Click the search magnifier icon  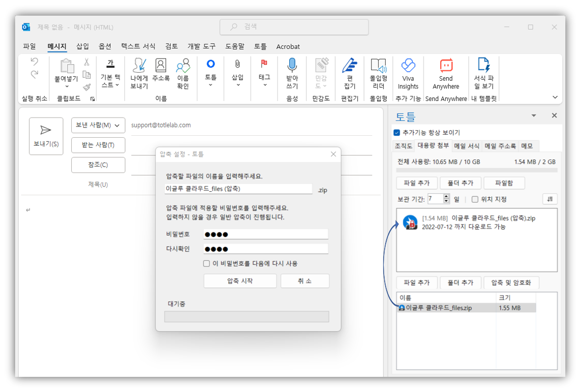pos(234,27)
